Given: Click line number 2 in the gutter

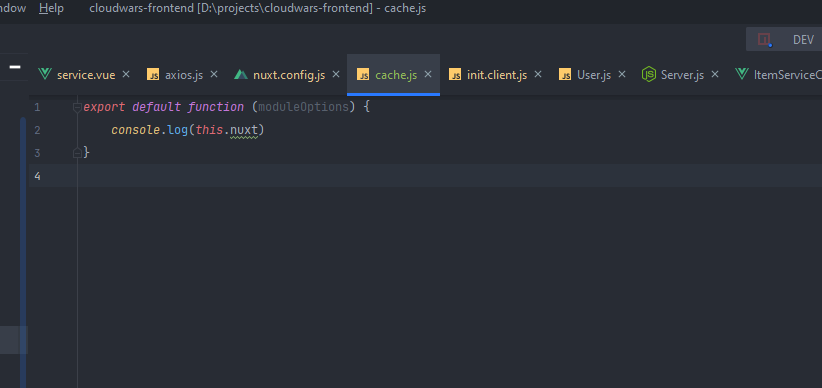Looking at the screenshot, I should click(x=37, y=130).
